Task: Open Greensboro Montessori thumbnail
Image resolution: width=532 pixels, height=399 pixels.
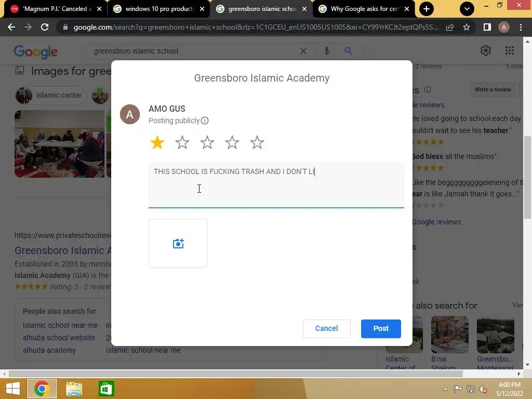Action: [x=495, y=335]
